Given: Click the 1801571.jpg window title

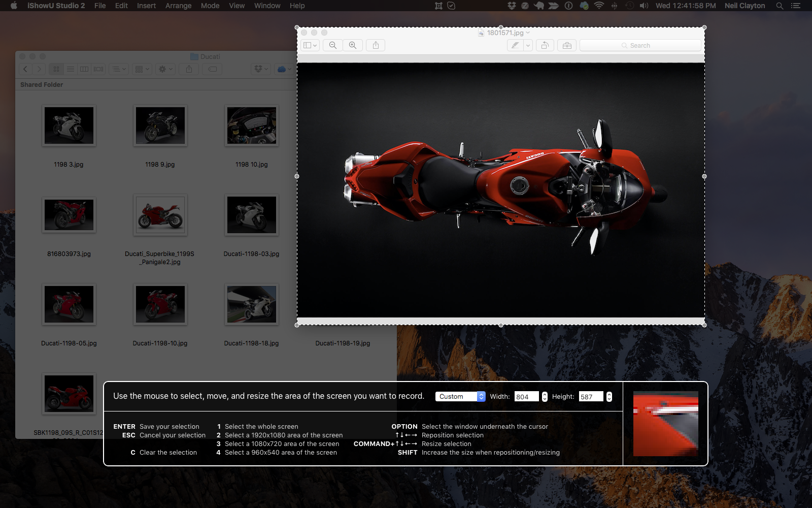Looking at the screenshot, I should tap(505, 33).
